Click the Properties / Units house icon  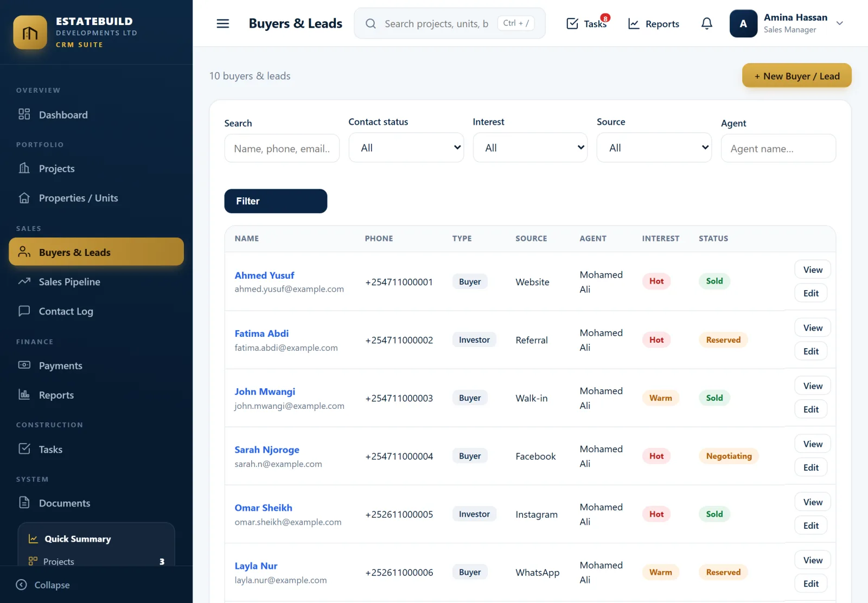coord(24,198)
